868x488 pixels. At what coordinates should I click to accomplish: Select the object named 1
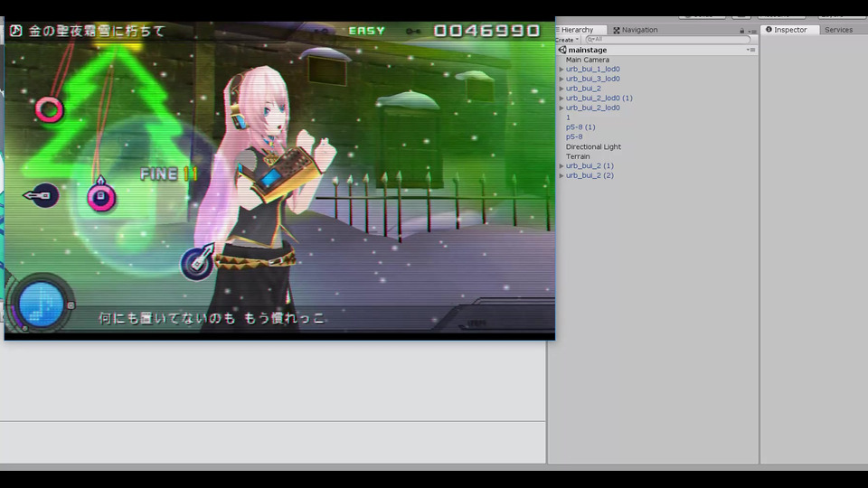(x=568, y=117)
